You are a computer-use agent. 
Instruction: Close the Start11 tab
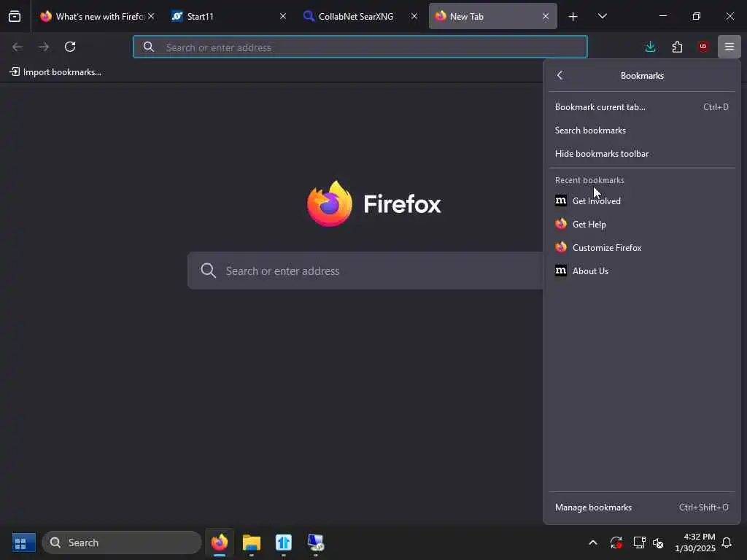[x=283, y=16]
